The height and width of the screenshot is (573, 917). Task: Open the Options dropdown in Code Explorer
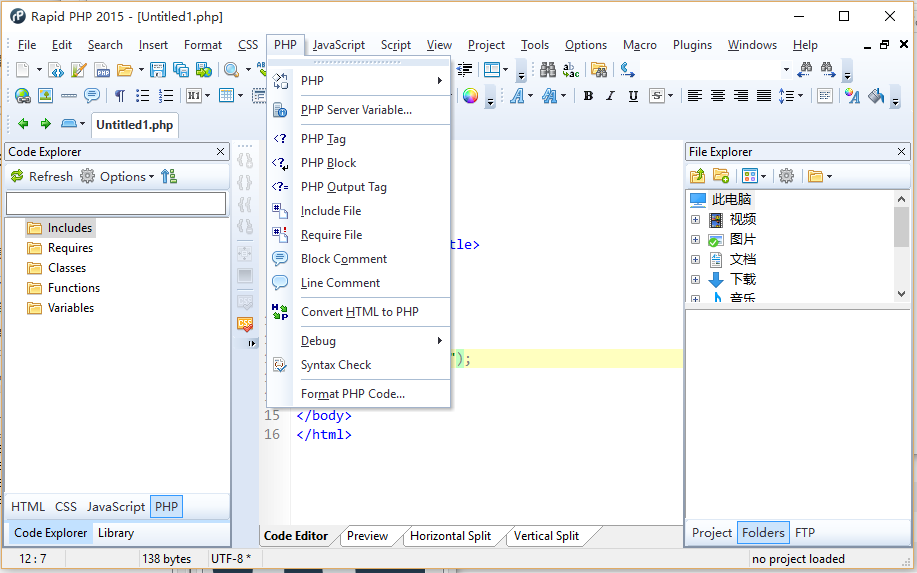pyautogui.click(x=122, y=177)
